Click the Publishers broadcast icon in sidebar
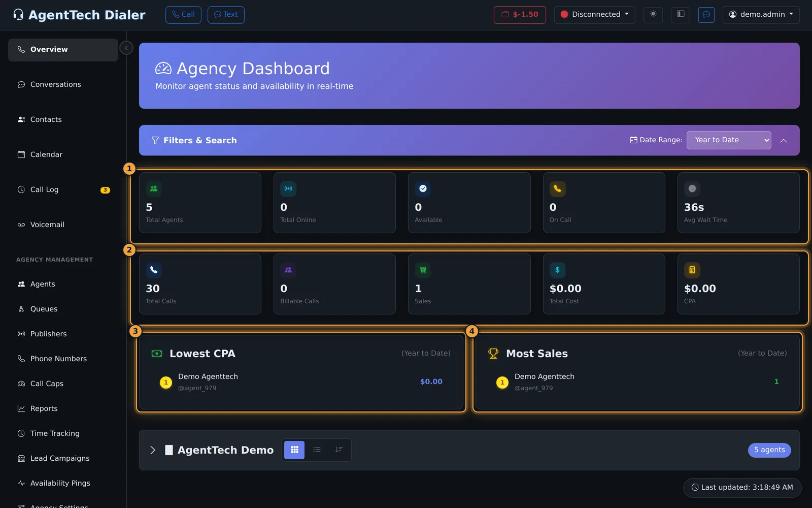The height and width of the screenshot is (508, 812). (21, 334)
